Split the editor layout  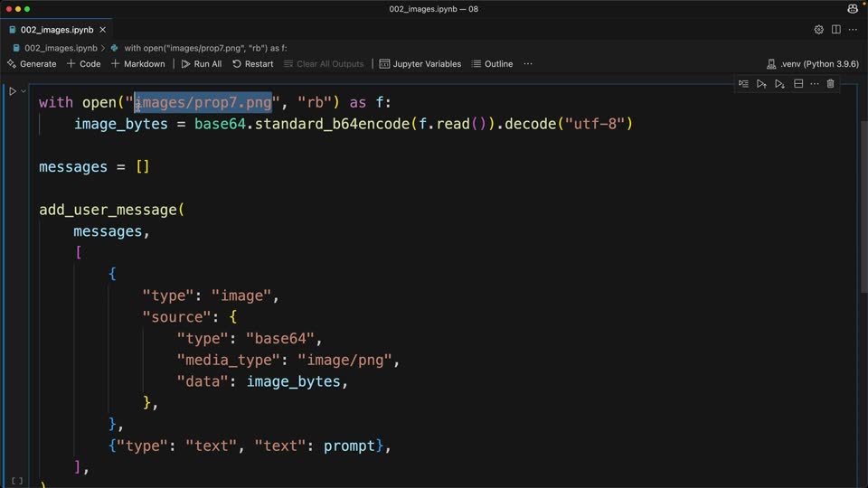[835, 29]
